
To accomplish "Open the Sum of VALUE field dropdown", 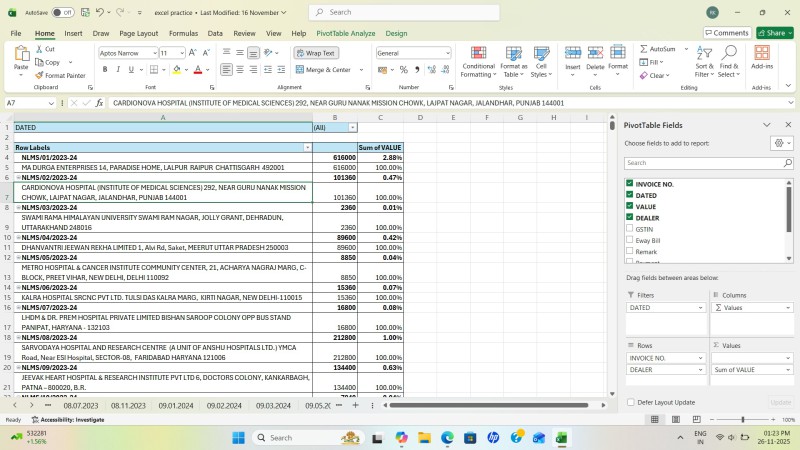I will (787, 370).
